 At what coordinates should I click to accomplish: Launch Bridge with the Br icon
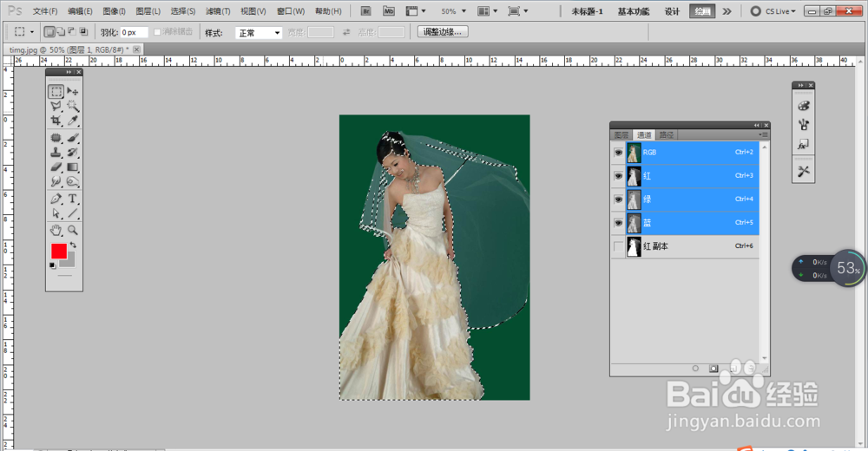[366, 11]
